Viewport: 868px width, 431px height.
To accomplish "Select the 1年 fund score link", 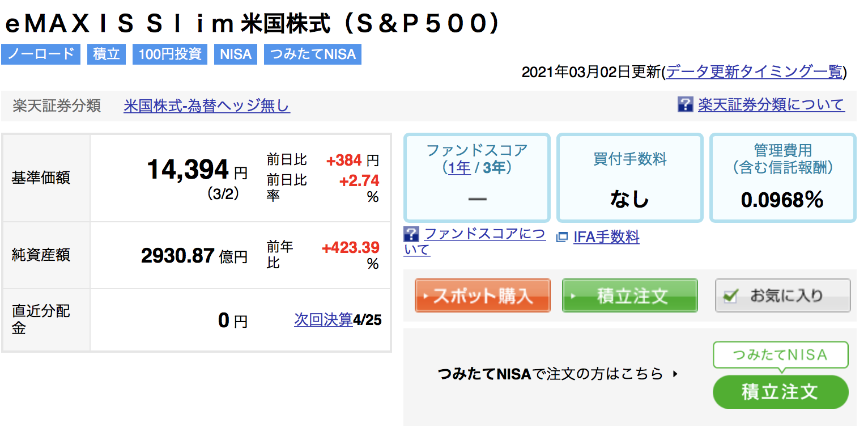I will coord(459,168).
